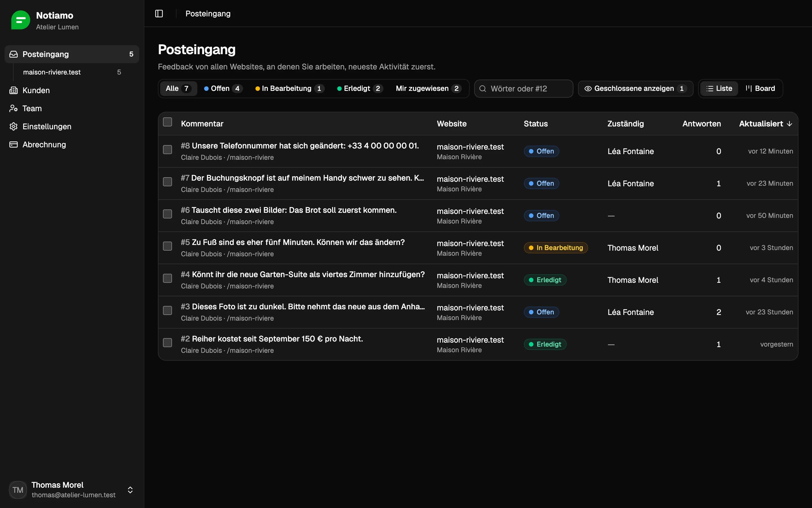Open the Erledigt status badge of comment #2
Viewport: 812px width, 508px height.
[x=545, y=344]
